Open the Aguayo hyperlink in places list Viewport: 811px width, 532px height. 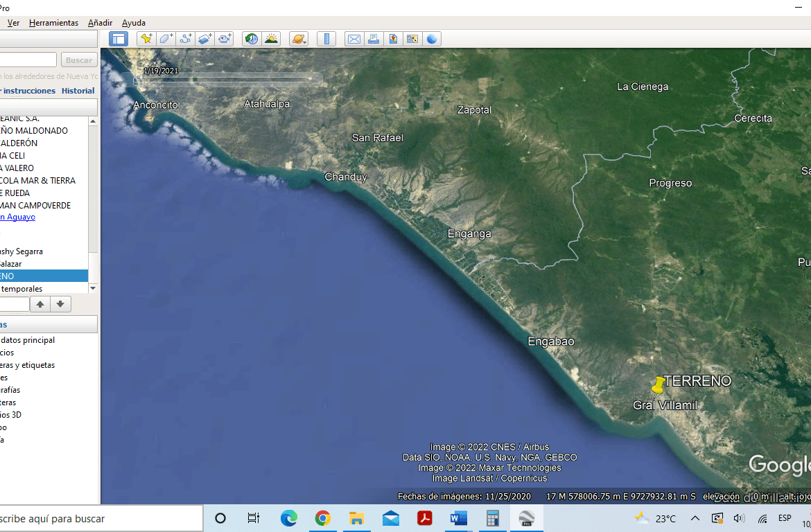17,217
